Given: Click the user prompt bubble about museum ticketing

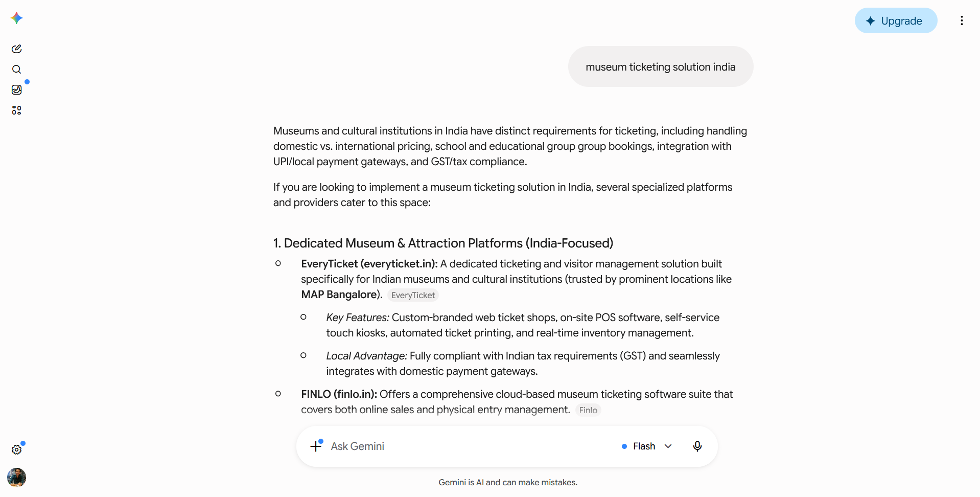Looking at the screenshot, I should pos(661,67).
